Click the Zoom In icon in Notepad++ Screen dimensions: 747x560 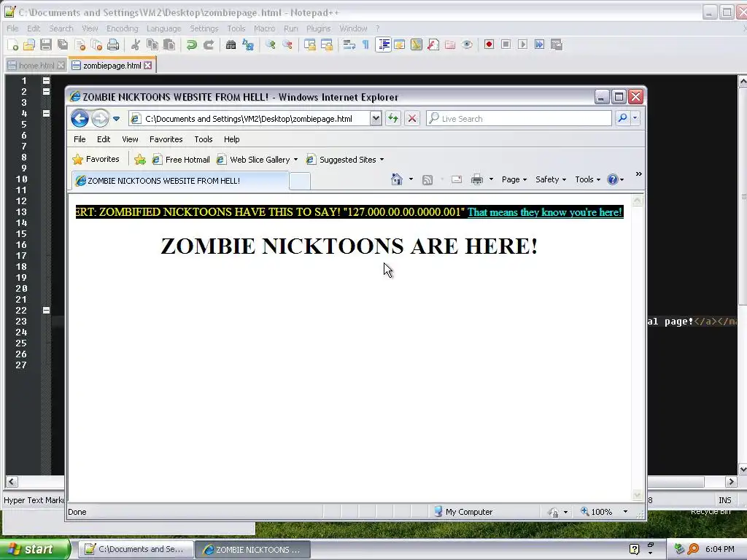pos(271,44)
